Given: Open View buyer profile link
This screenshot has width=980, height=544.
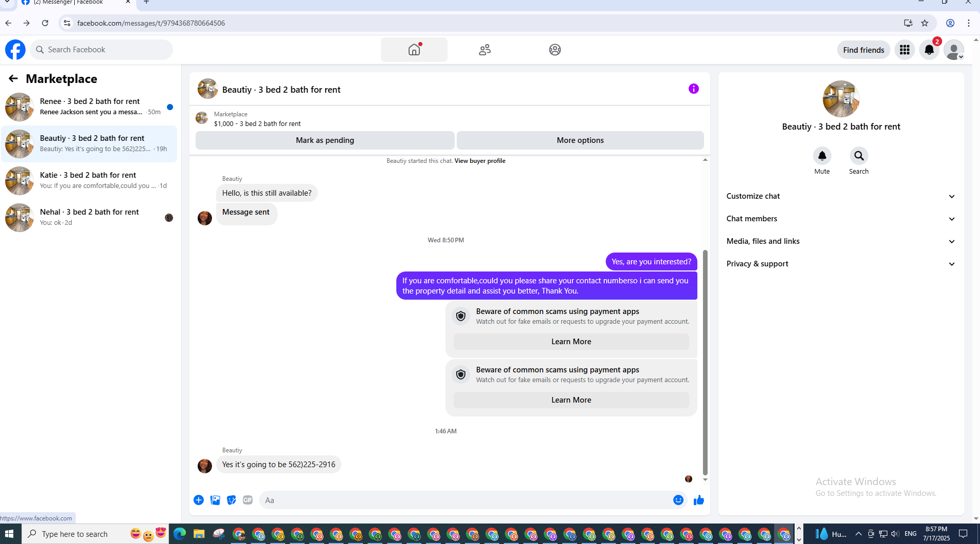Looking at the screenshot, I should point(480,161).
